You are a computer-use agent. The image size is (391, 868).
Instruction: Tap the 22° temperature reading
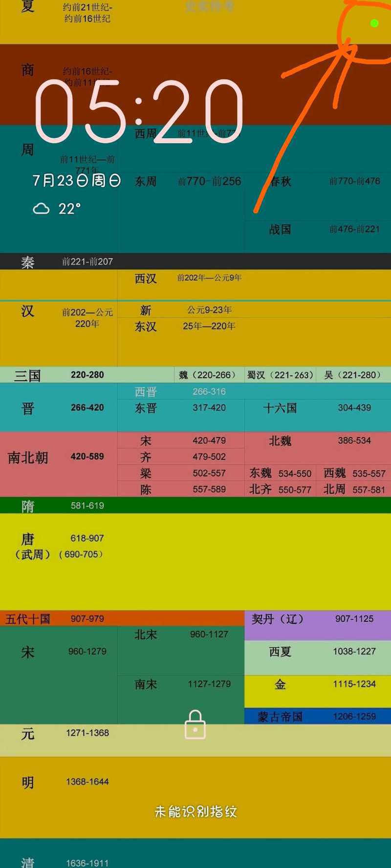(x=69, y=209)
